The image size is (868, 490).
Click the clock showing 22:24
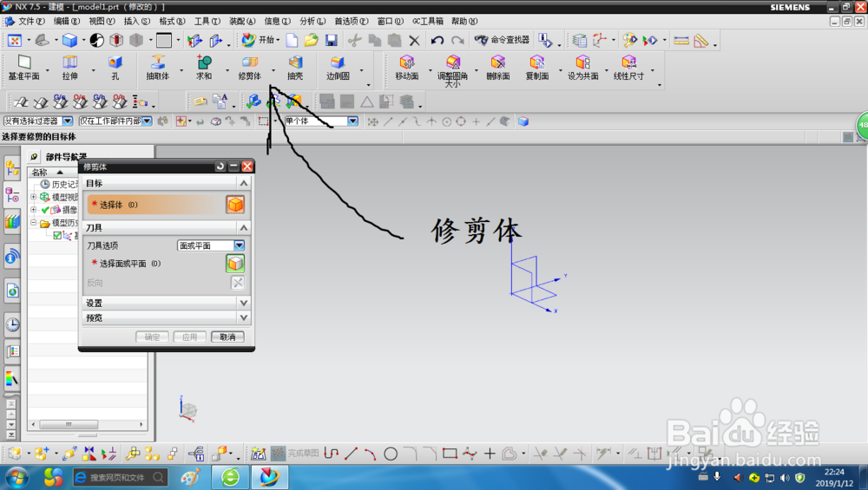pyautogui.click(x=834, y=473)
